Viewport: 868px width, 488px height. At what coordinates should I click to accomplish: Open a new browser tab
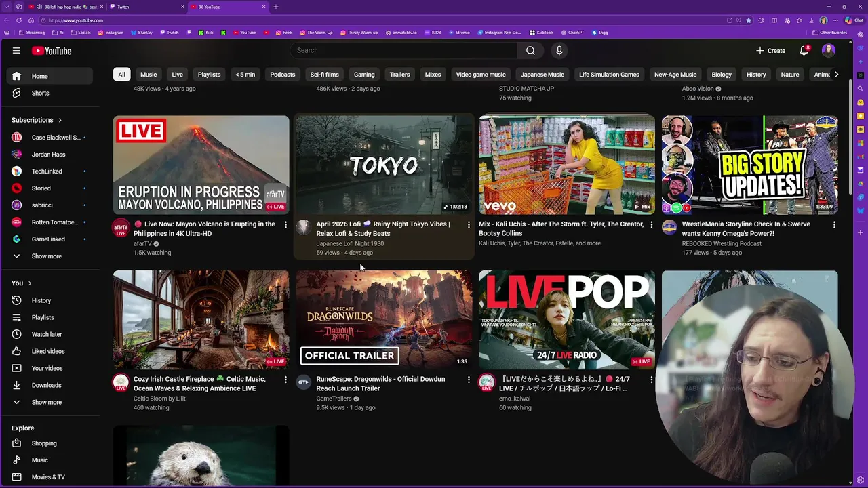pos(275,7)
